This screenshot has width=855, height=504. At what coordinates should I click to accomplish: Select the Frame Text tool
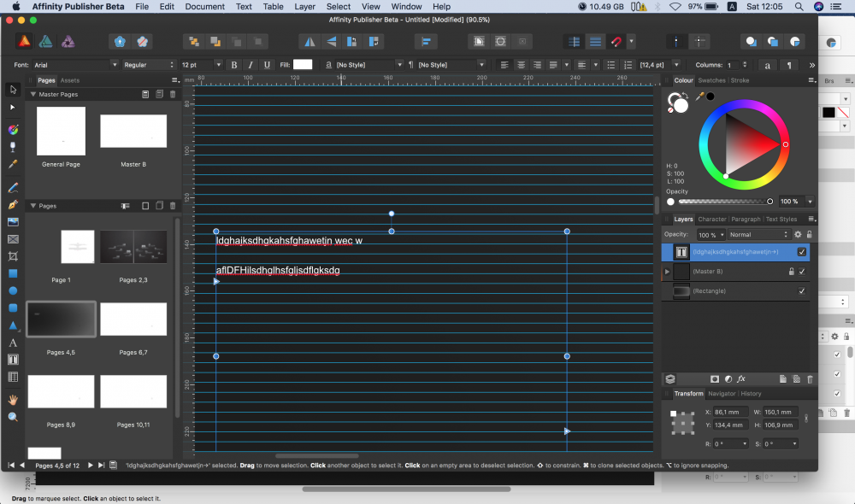point(13,360)
